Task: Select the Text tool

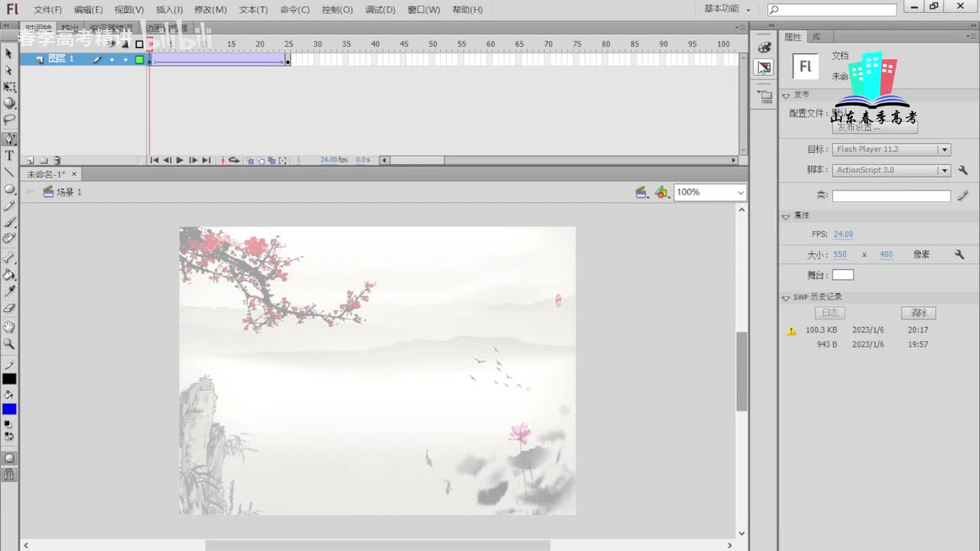Action: click(9, 156)
